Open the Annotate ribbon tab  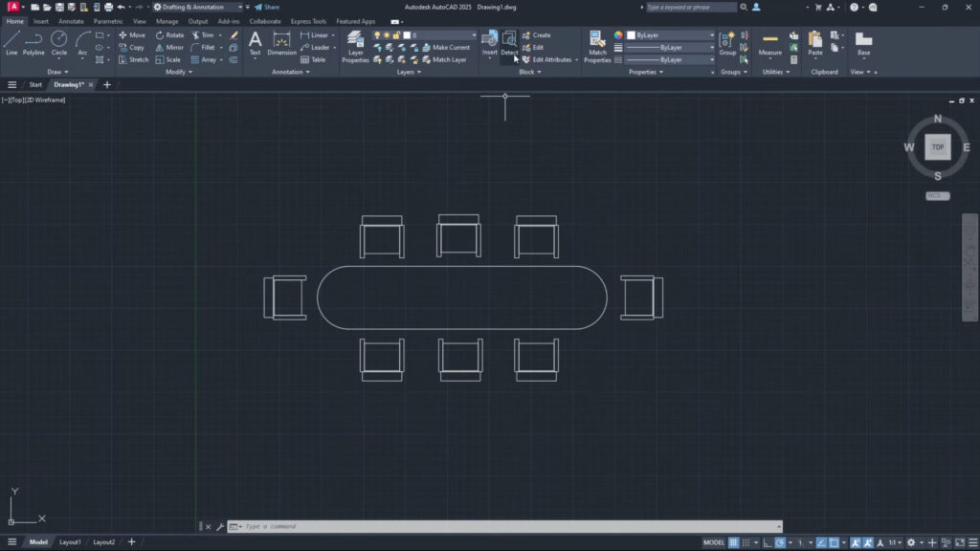click(71, 21)
